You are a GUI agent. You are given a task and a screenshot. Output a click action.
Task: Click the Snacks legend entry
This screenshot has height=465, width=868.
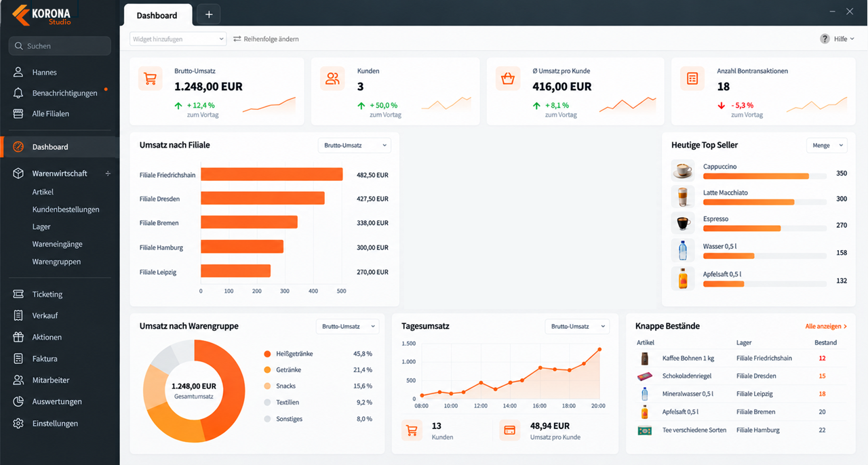[317, 386]
